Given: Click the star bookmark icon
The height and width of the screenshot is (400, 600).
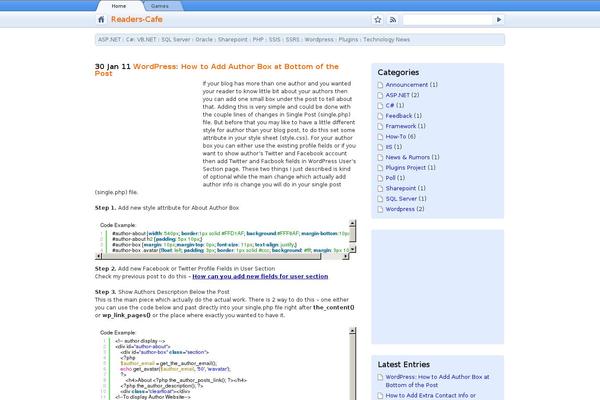Looking at the screenshot, I should (x=378, y=20).
